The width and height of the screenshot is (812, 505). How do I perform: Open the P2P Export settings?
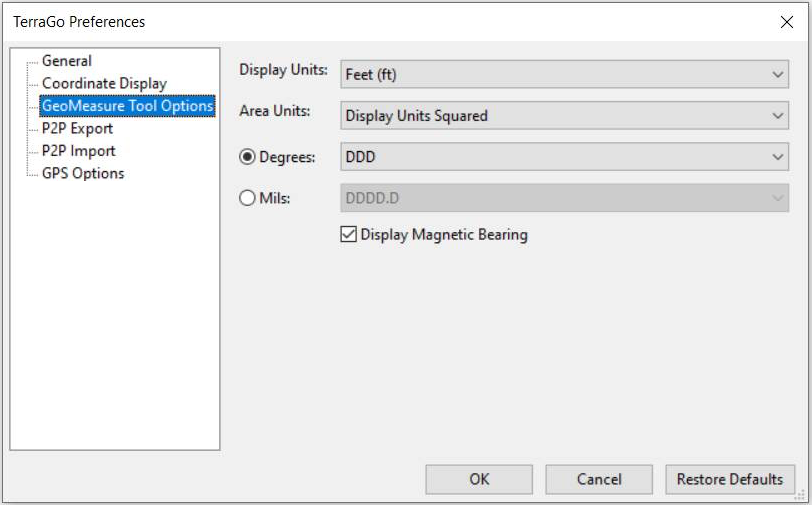(77, 128)
